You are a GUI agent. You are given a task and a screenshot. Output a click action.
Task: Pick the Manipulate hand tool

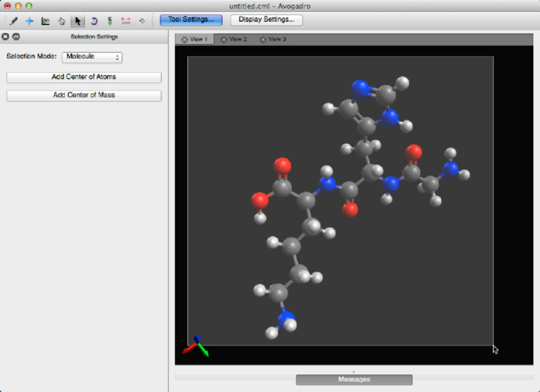pos(62,21)
